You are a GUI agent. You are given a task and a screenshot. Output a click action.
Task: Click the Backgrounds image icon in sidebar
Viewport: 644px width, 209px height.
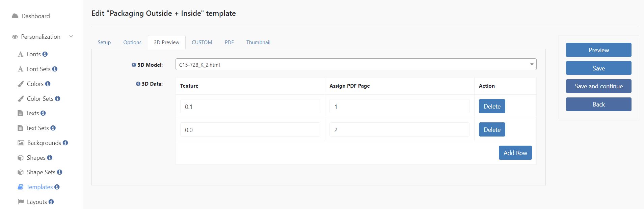pyautogui.click(x=21, y=143)
